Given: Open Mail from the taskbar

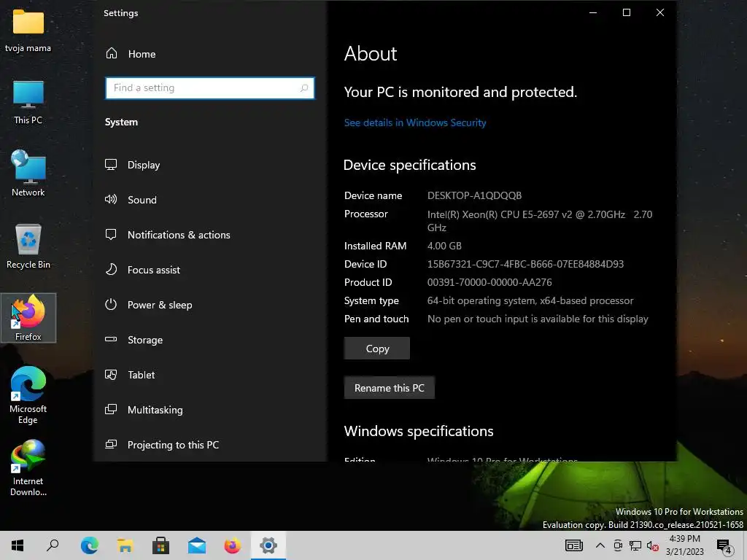Looking at the screenshot, I should point(196,545).
